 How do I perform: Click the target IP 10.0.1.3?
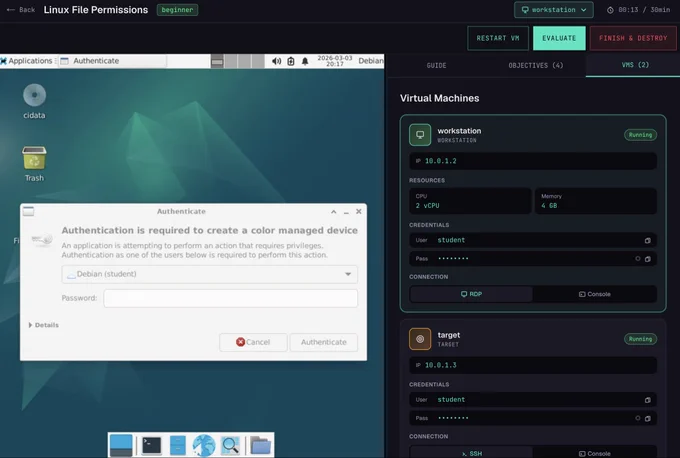coord(441,365)
